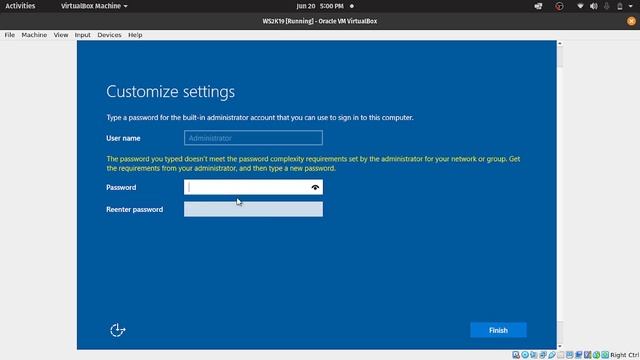Click the virtualization features 'V' indicator icon
The image size is (640, 360).
tap(587, 355)
